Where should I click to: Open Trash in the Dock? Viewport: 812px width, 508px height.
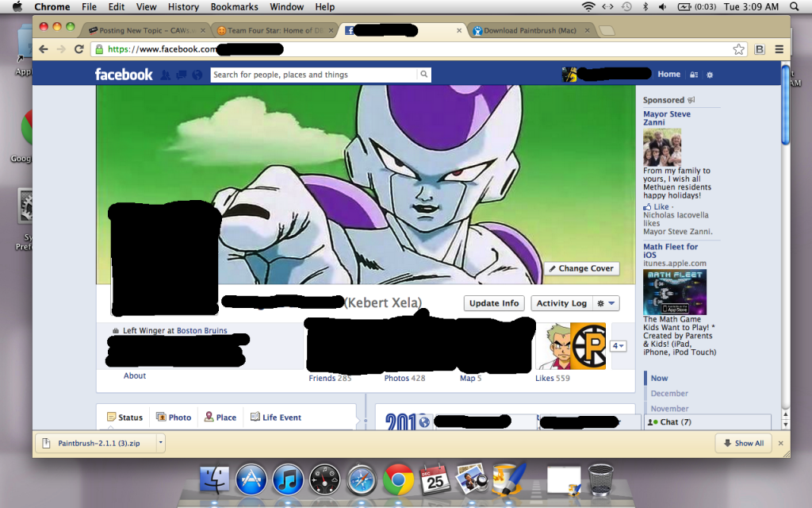coord(601,479)
